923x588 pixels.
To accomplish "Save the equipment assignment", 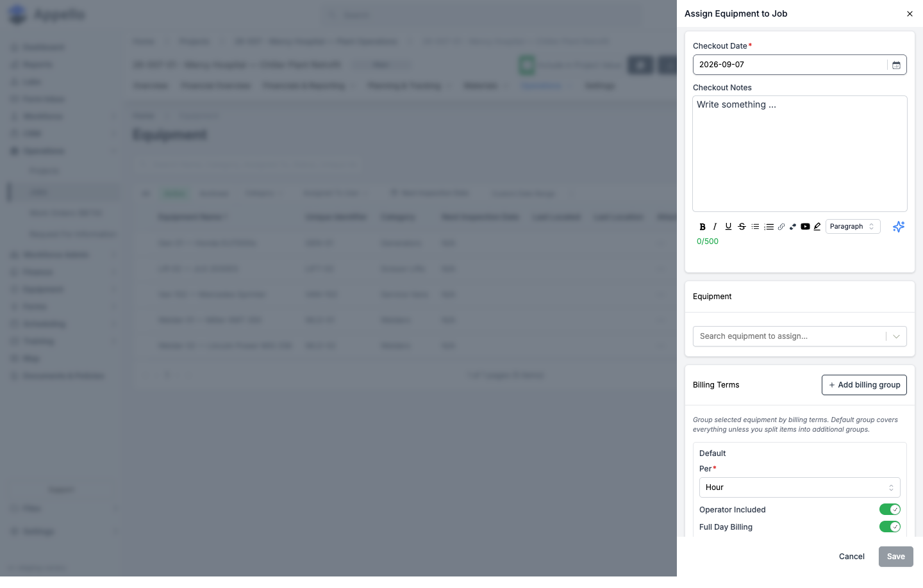I will (895, 557).
